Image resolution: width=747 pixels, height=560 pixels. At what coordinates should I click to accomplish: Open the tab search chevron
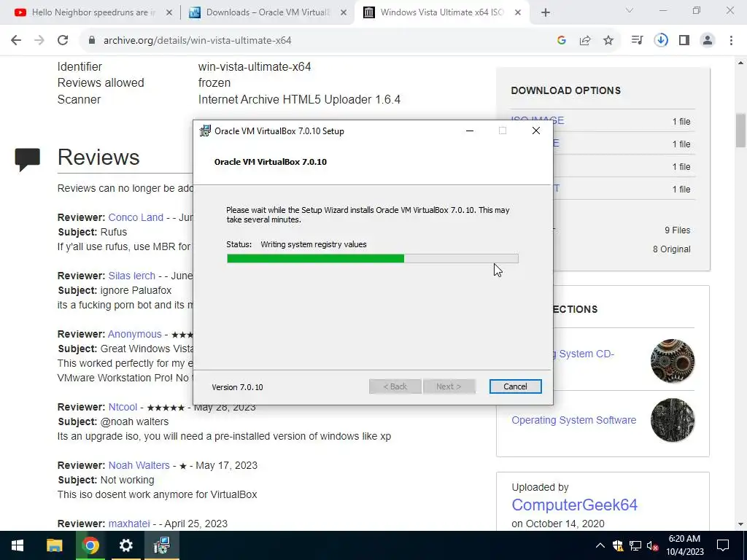point(630,10)
